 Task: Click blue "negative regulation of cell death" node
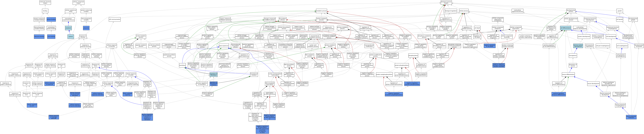(x=489, y=46)
